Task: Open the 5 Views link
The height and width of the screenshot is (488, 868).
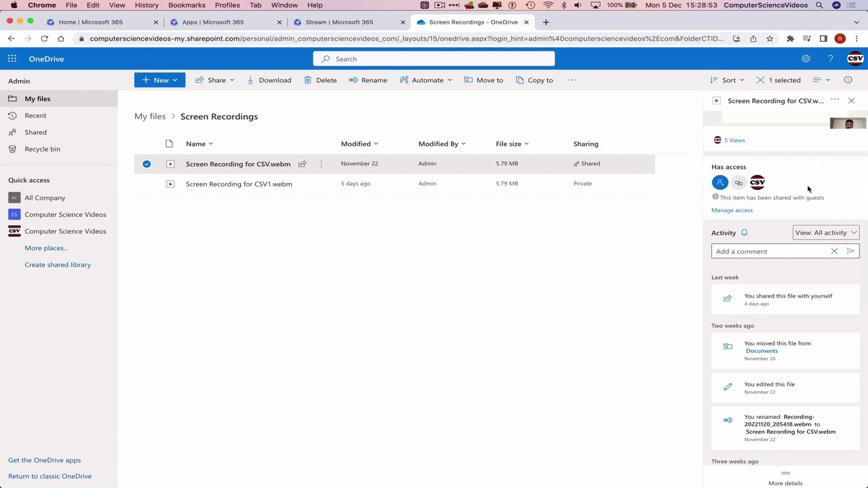Action: (x=734, y=140)
